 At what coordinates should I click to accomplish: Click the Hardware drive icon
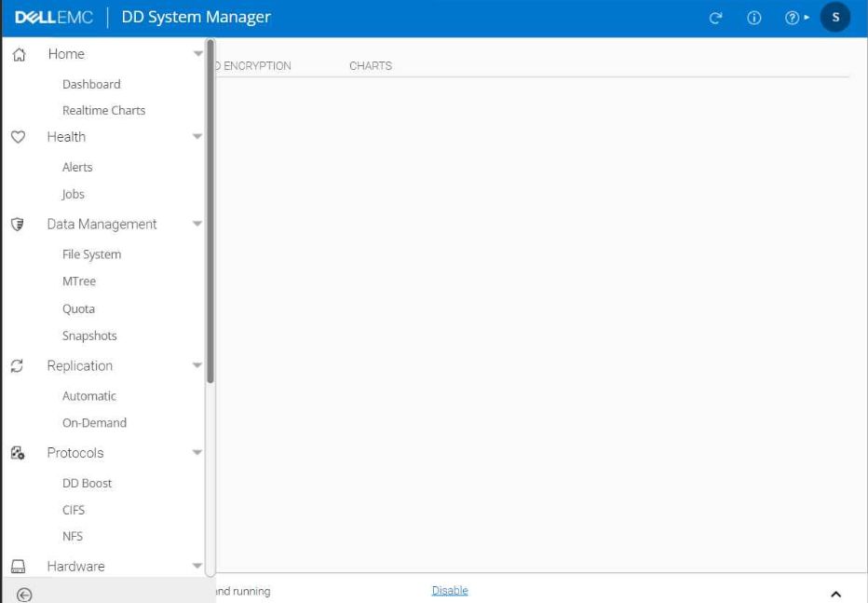tap(19, 567)
